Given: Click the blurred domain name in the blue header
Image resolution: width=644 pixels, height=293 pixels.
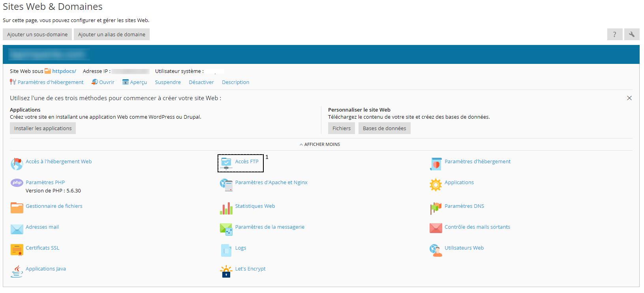Looking at the screenshot, I should pyautogui.click(x=48, y=54).
